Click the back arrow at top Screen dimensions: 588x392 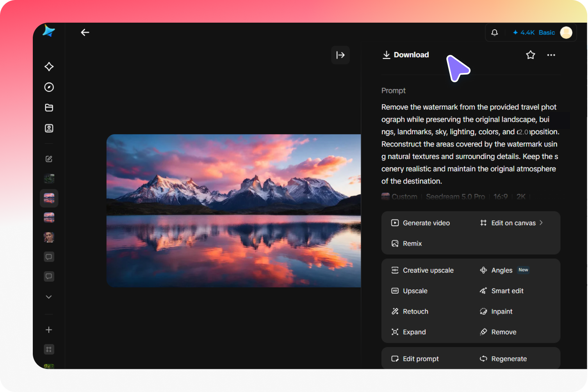pyautogui.click(x=85, y=32)
